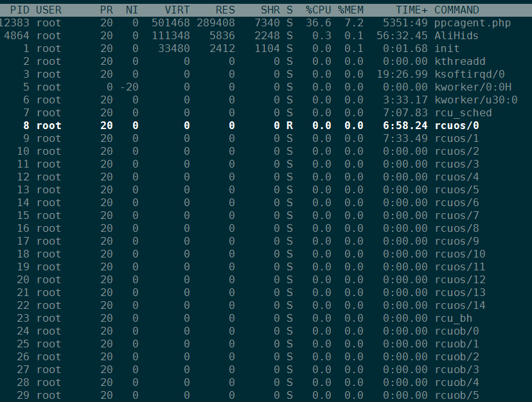The width and height of the screenshot is (532, 402).
Task: Click the 7.2 memory percentage value
Action: [354, 22]
